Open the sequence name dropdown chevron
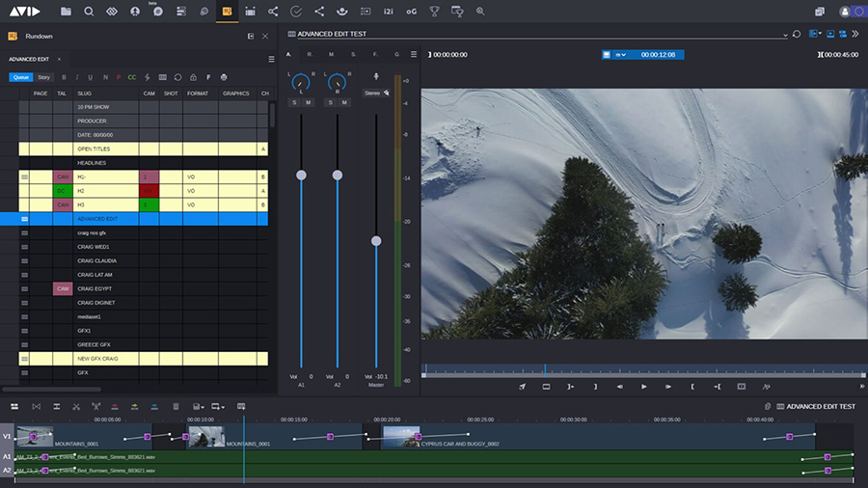This screenshot has width=868, height=488. (785, 35)
